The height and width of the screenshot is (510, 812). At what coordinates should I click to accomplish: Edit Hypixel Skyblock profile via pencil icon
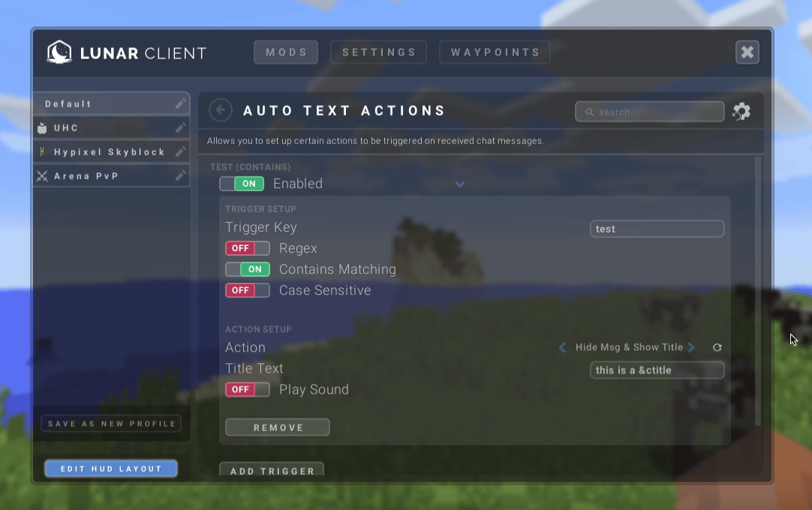coord(180,152)
